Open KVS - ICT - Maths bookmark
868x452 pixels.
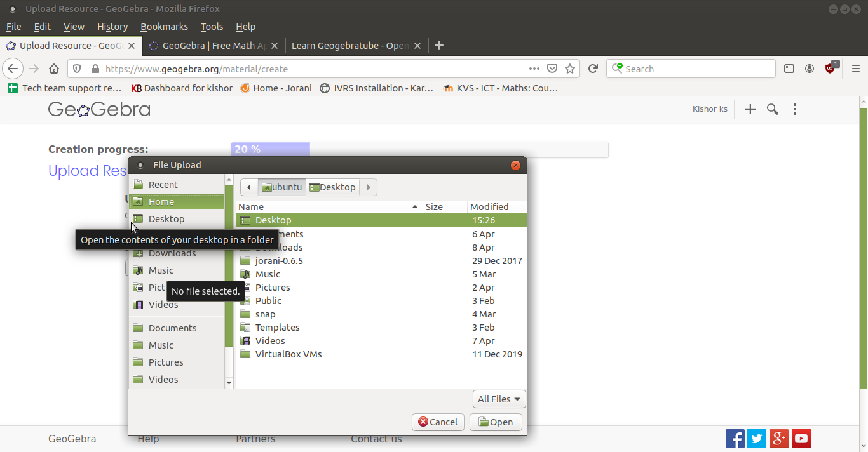[501, 88]
